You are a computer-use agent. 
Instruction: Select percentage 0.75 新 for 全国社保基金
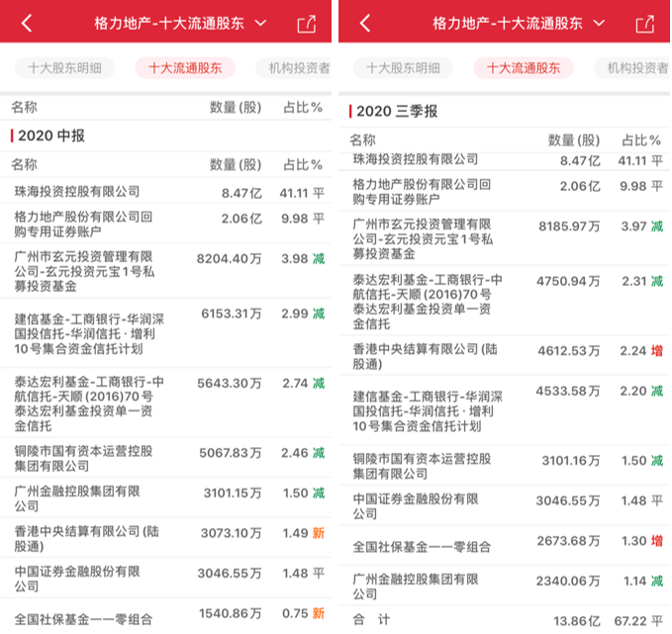pos(303,613)
